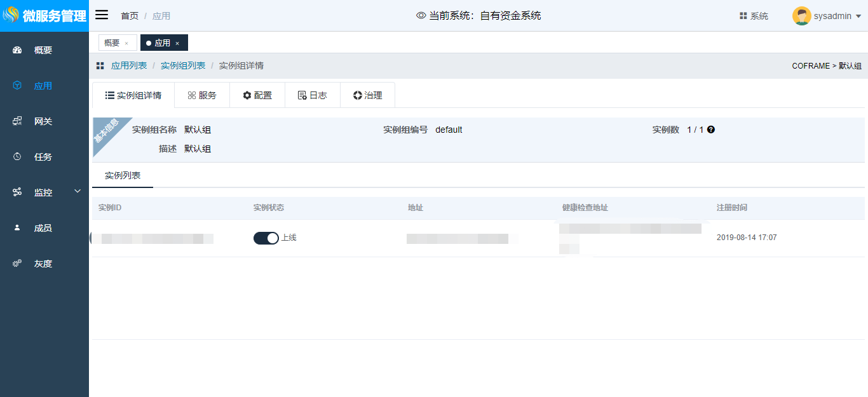The image size is (868, 397).
Task: Open the 治理 tab
Action: 367,95
